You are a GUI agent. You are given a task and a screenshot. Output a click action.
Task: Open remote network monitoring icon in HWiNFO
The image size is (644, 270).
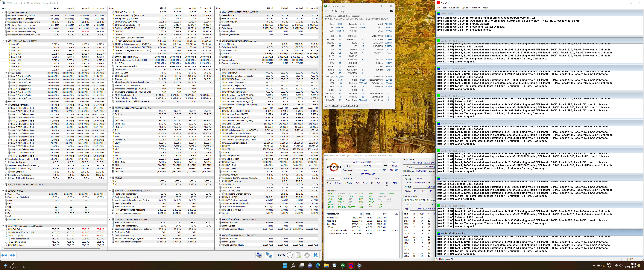tap(269, 255)
